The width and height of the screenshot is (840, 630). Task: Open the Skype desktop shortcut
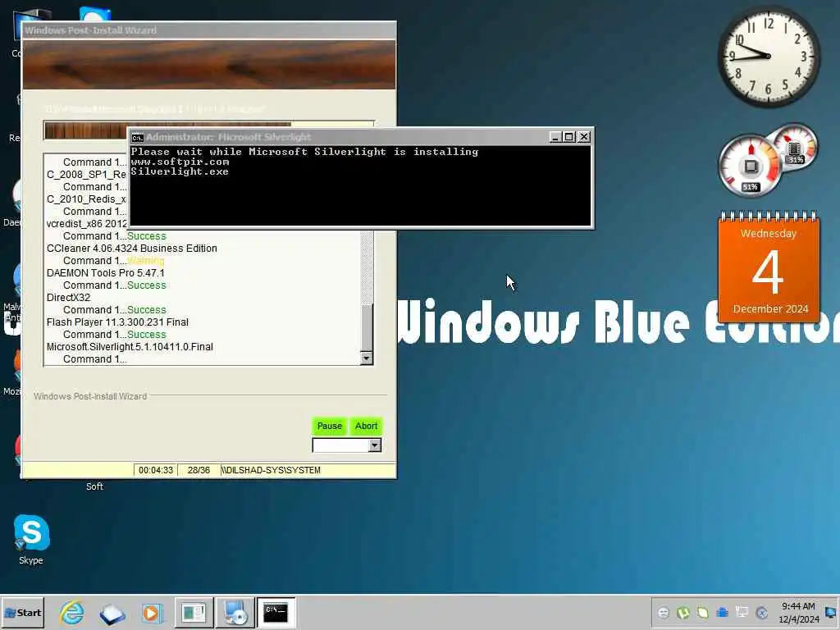(31, 539)
